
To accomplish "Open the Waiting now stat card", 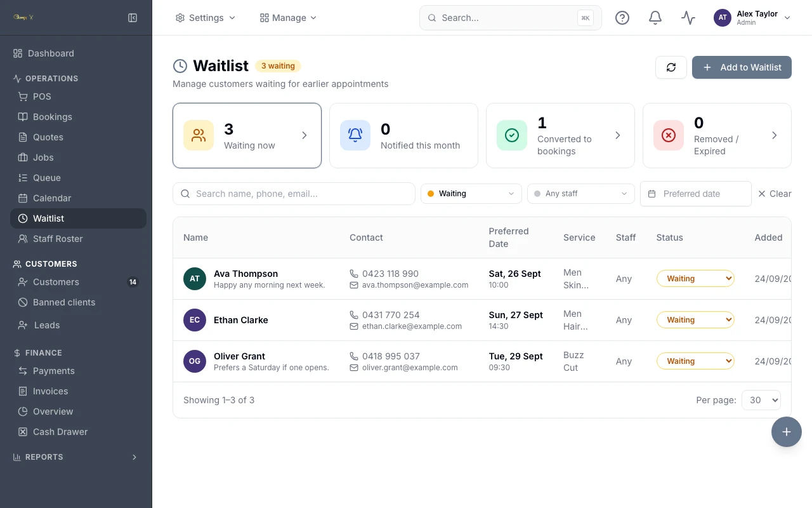I will click(247, 135).
